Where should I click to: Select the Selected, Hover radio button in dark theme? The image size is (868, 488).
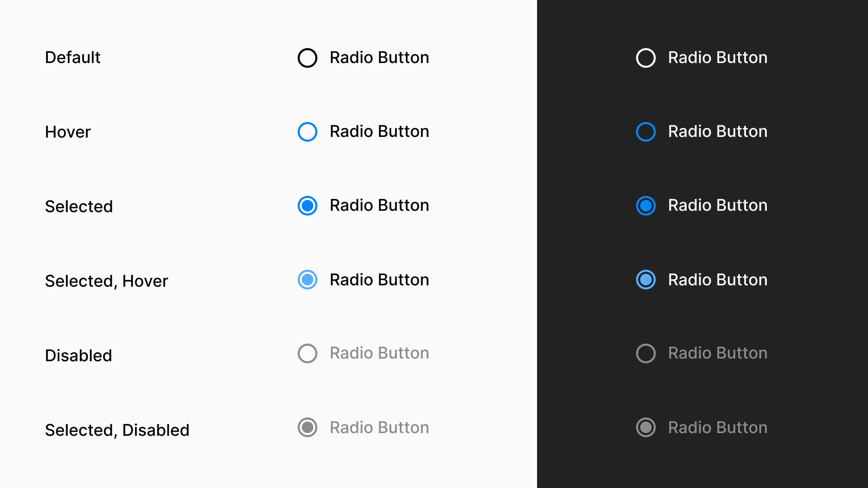click(645, 280)
